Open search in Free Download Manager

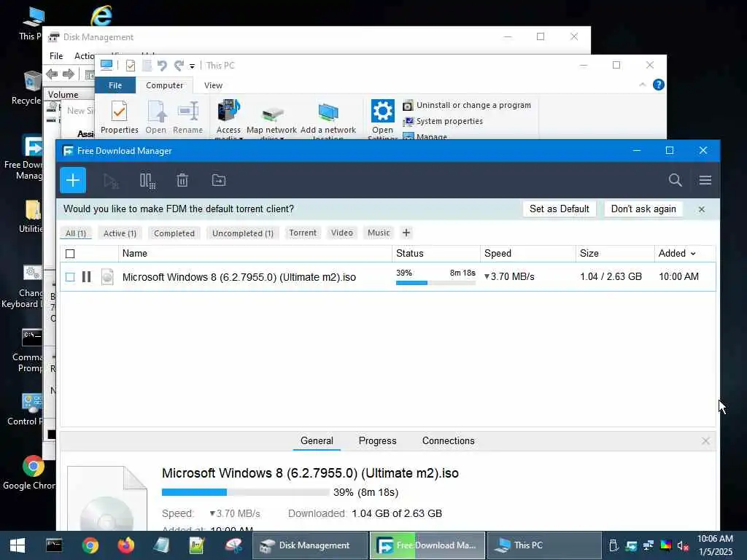[675, 180]
